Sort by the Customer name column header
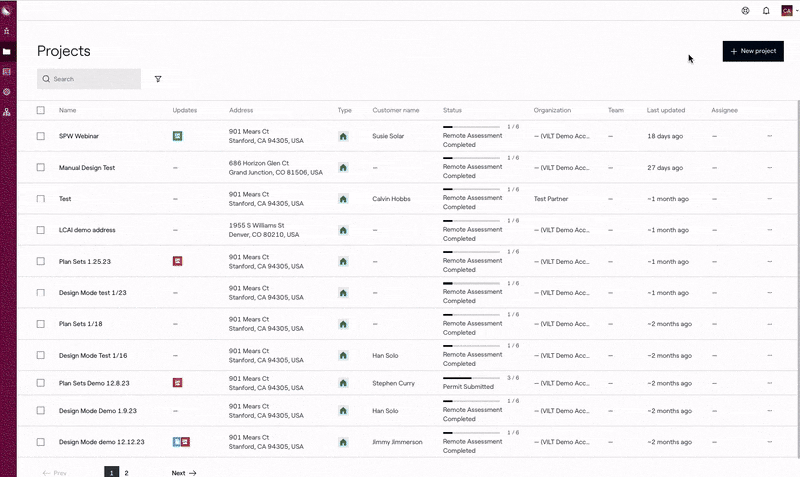 point(396,110)
